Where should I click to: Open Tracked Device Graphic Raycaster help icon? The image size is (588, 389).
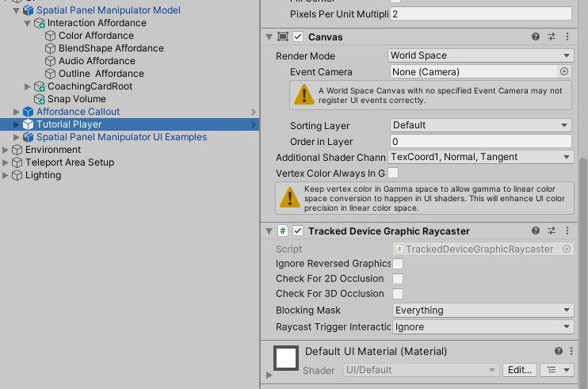click(536, 231)
